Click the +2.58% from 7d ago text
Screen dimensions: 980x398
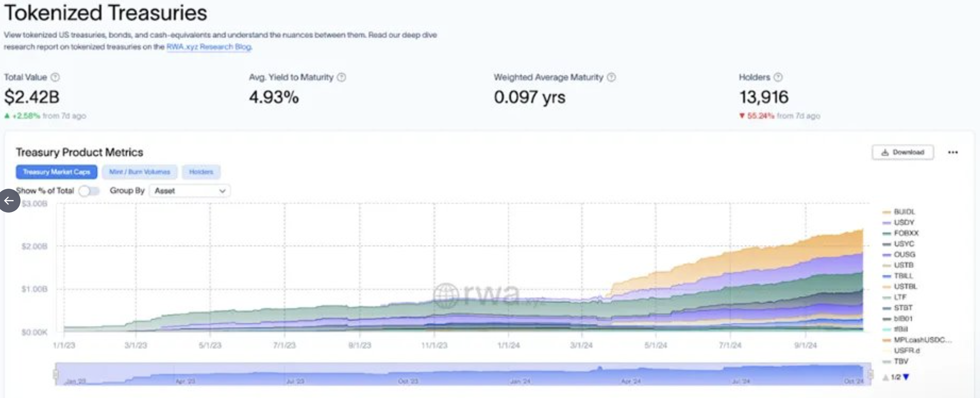point(45,116)
